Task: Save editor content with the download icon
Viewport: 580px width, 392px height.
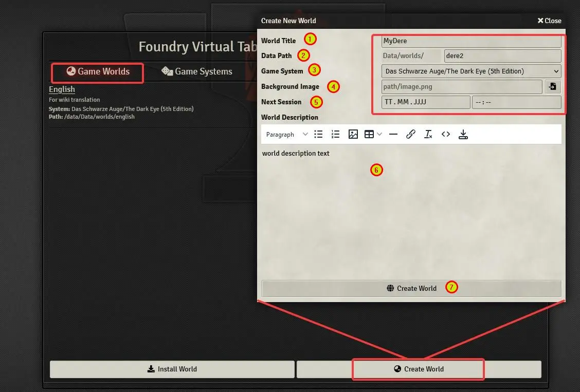Action: 463,134
